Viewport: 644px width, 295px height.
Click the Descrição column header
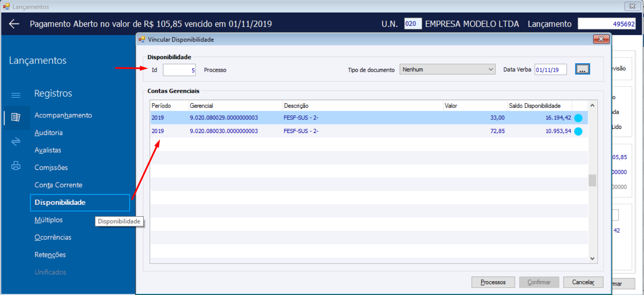coord(363,106)
